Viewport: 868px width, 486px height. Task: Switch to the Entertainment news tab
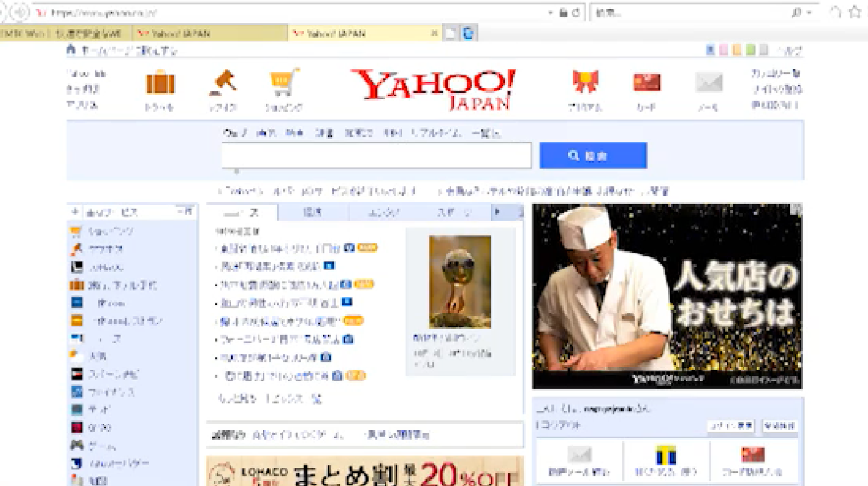coord(384,212)
